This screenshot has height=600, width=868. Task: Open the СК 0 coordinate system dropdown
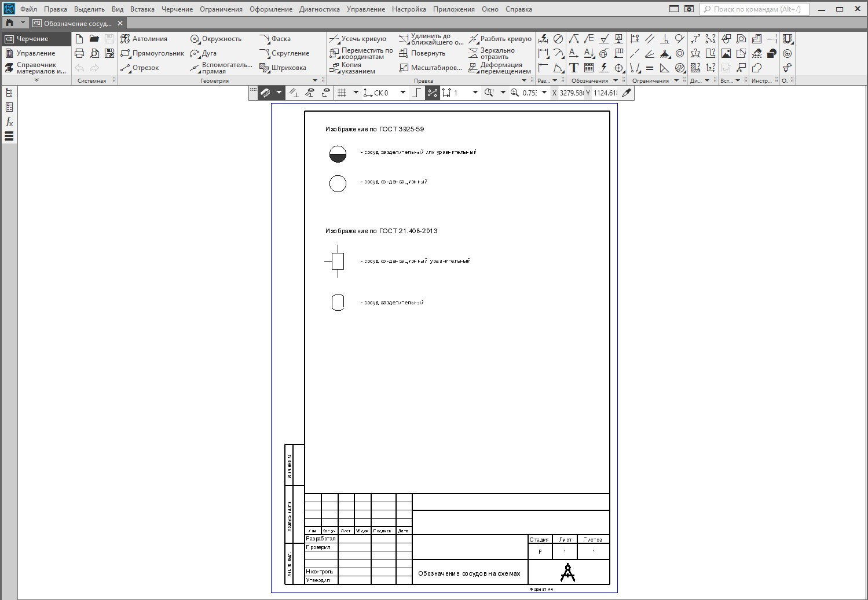click(403, 93)
